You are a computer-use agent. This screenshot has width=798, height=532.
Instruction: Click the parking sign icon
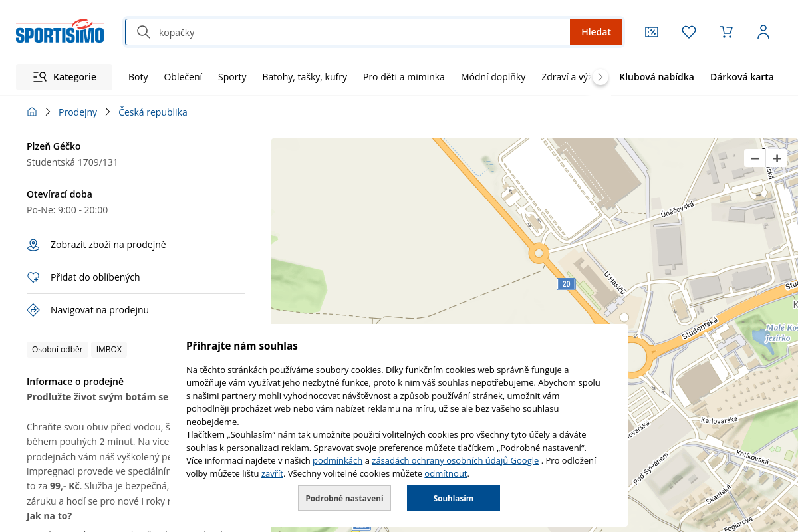[33, 310]
